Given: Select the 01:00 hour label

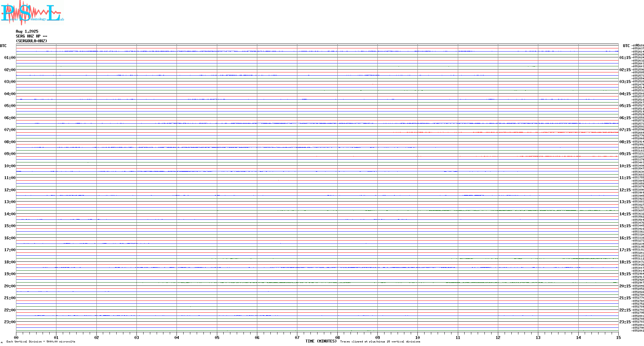Looking at the screenshot, I should [x=10, y=58].
